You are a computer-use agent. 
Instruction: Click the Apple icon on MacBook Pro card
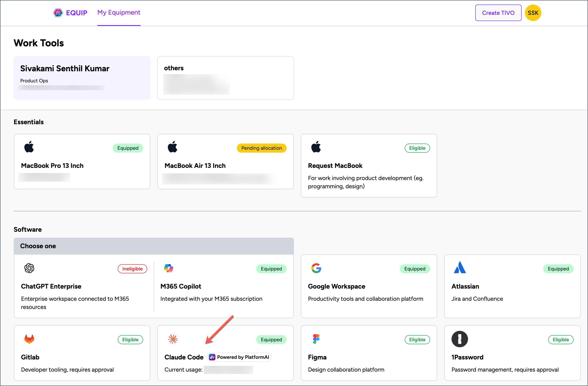[29, 147]
